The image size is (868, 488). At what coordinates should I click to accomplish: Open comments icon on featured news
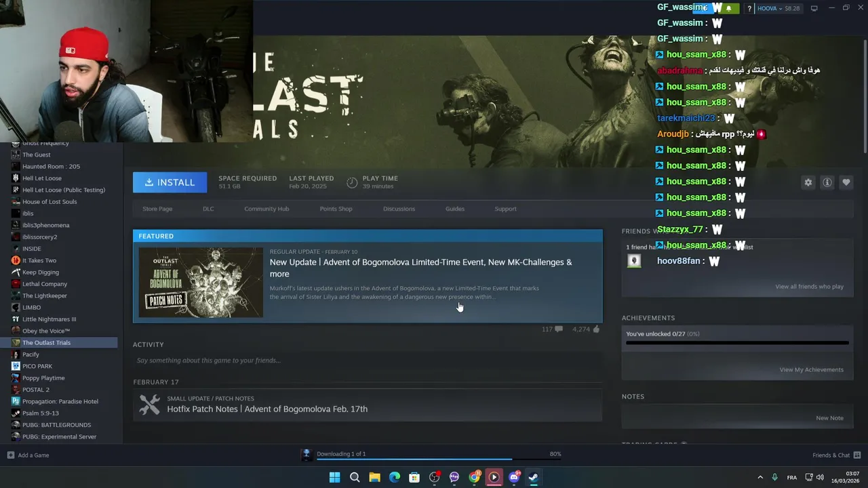(559, 329)
